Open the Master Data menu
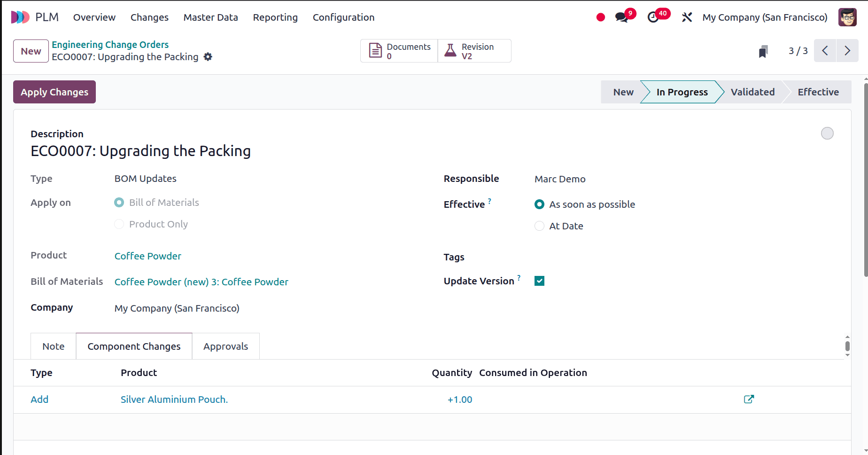The width and height of the screenshot is (868, 455). pyautogui.click(x=210, y=17)
